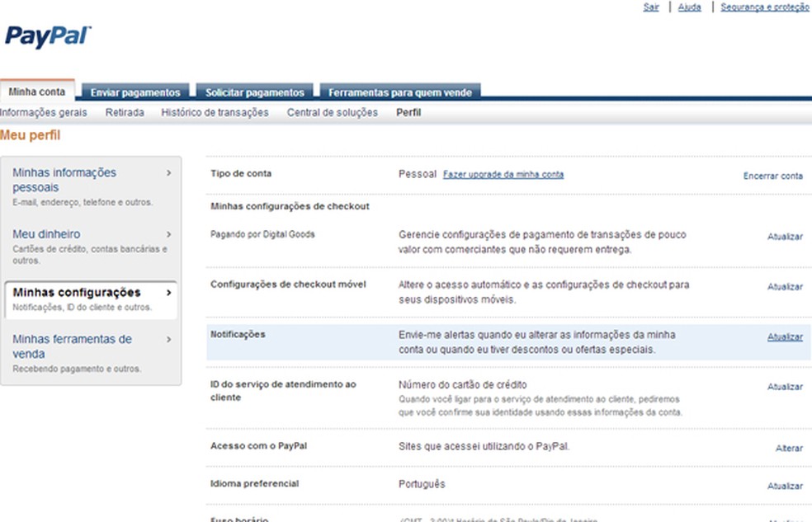
Task: Click the PayPal logo
Action: pyautogui.click(x=45, y=36)
